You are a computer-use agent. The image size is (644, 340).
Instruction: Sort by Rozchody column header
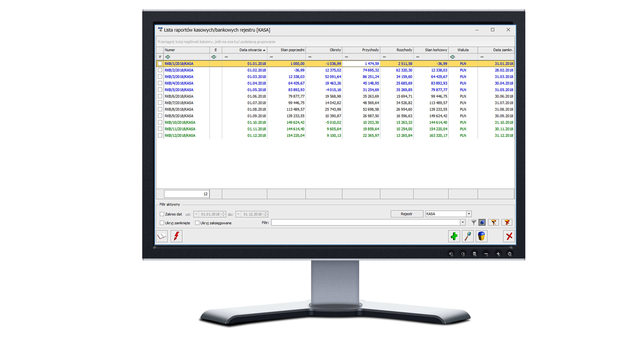point(397,50)
